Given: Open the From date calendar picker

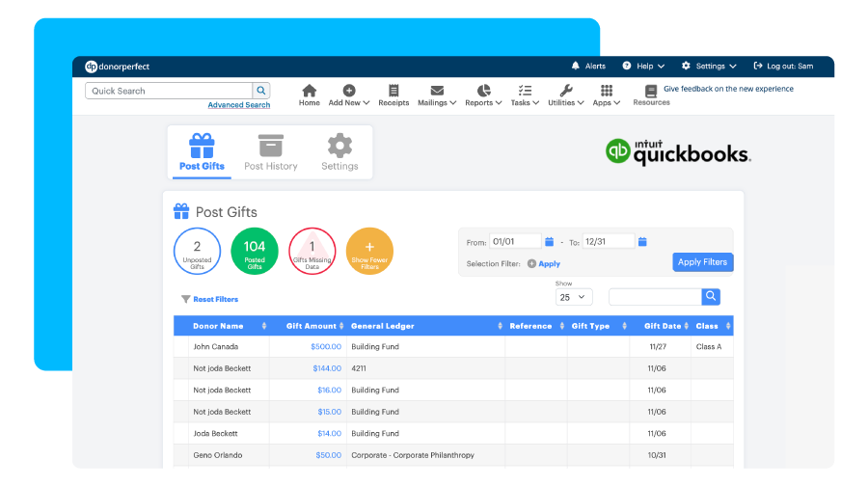Looking at the screenshot, I should 549,241.
